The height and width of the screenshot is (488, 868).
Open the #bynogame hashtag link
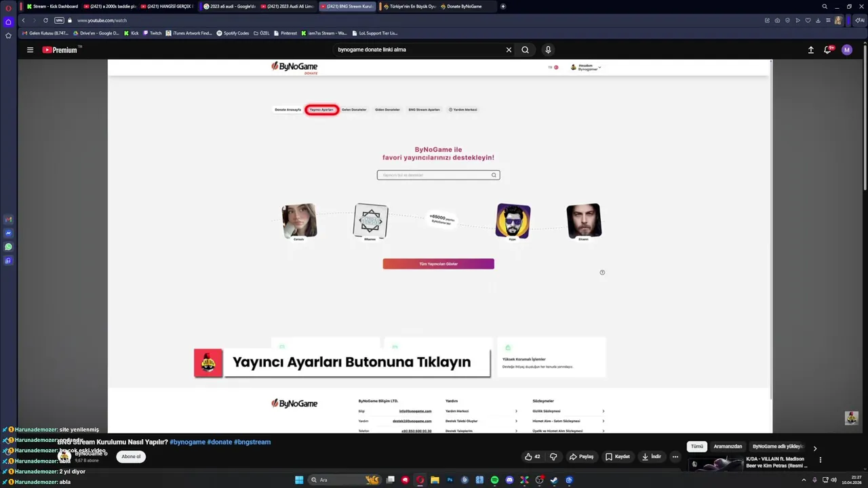[188, 442]
